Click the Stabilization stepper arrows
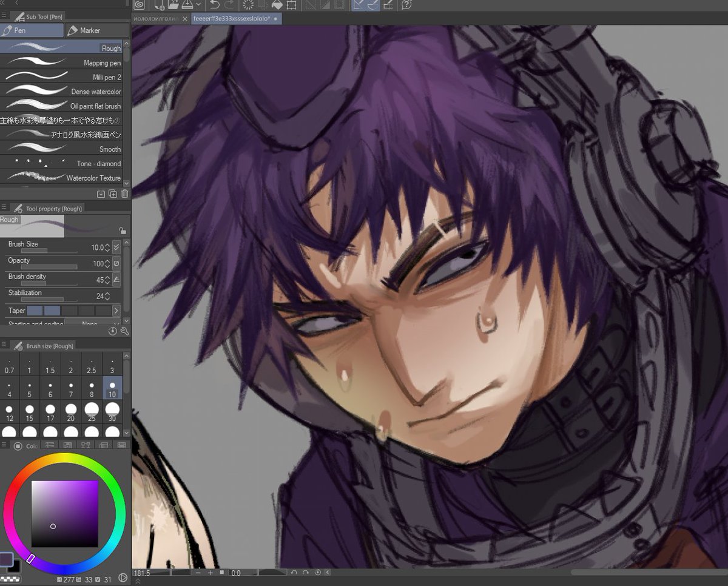728x586 pixels. coord(107,296)
